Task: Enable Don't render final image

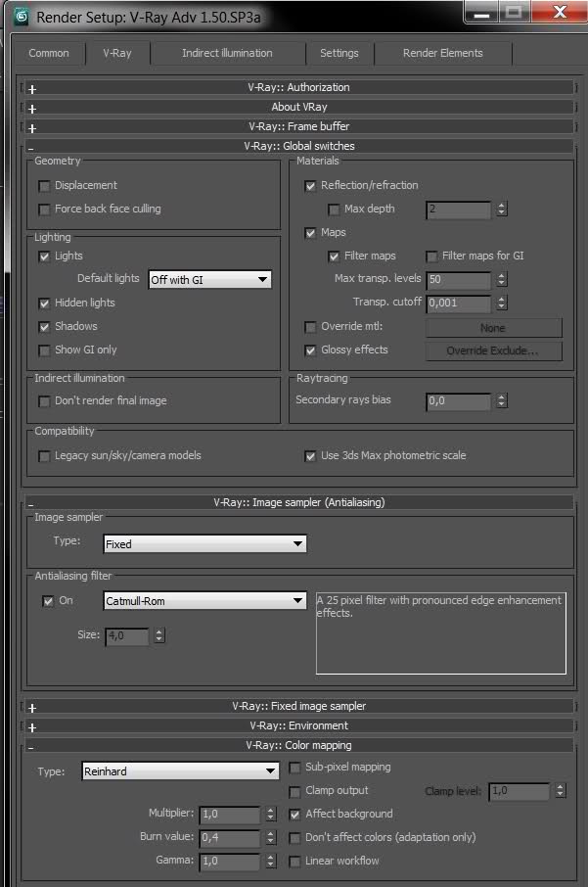Action: coord(44,401)
